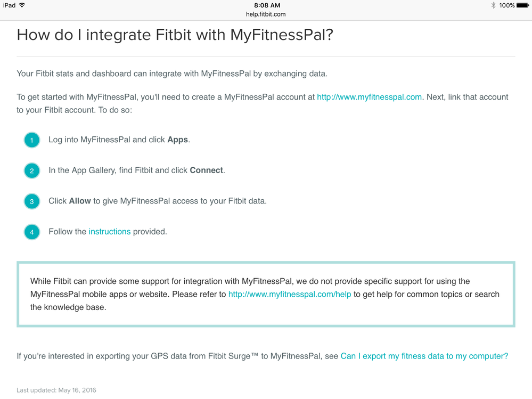Click the bold word Apps in step 1
Image resolution: width=532 pixels, height=399 pixels.
coord(177,140)
